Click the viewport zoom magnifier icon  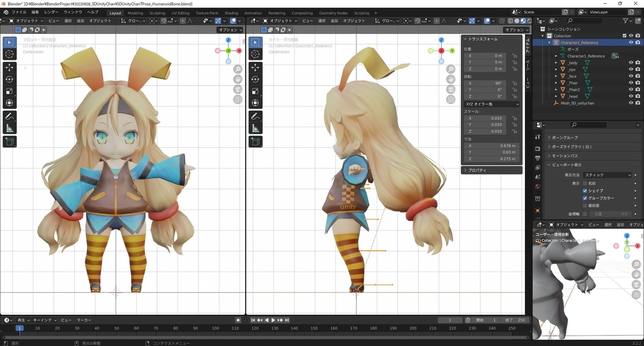coord(238,69)
